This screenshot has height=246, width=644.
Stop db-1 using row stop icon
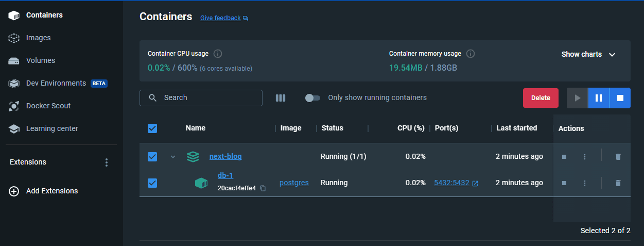pos(564,183)
